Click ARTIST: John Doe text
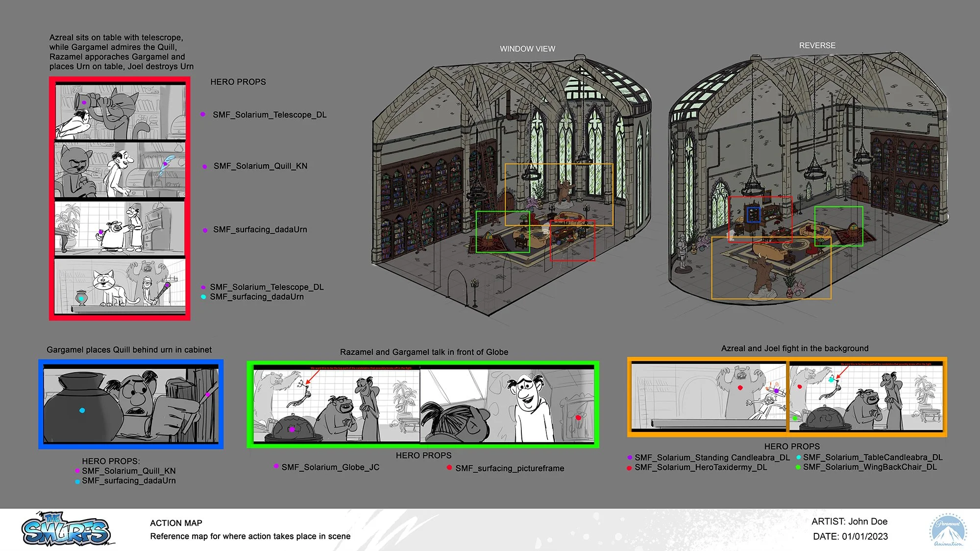The width and height of the screenshot is (980, 551). 850,522
